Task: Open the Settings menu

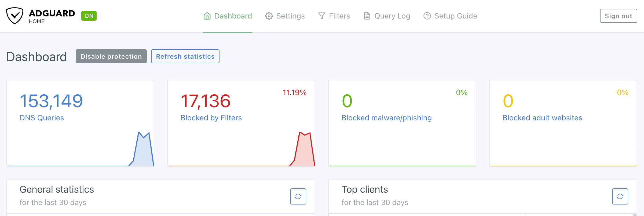Action: 290,16
